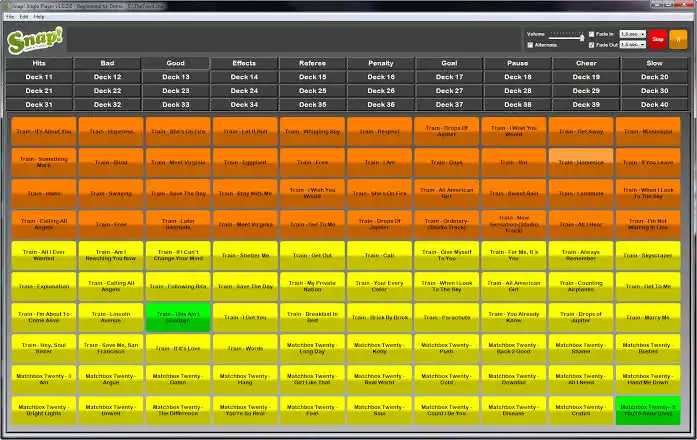This screenshot has width=697, height=440.
Task: Open the Referee deck
Action: point(312,63)
